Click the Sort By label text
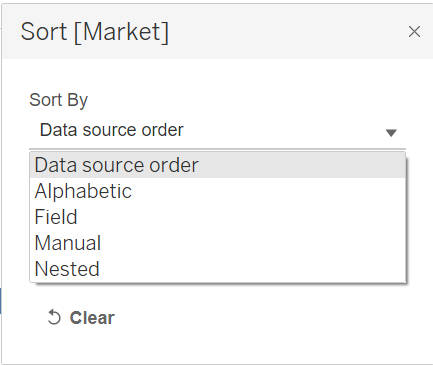The image size is (433, 365). 59,100
